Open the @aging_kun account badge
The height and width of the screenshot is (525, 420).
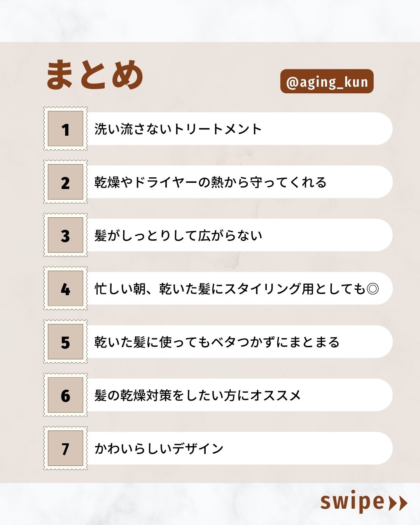(x=327, y=82)
